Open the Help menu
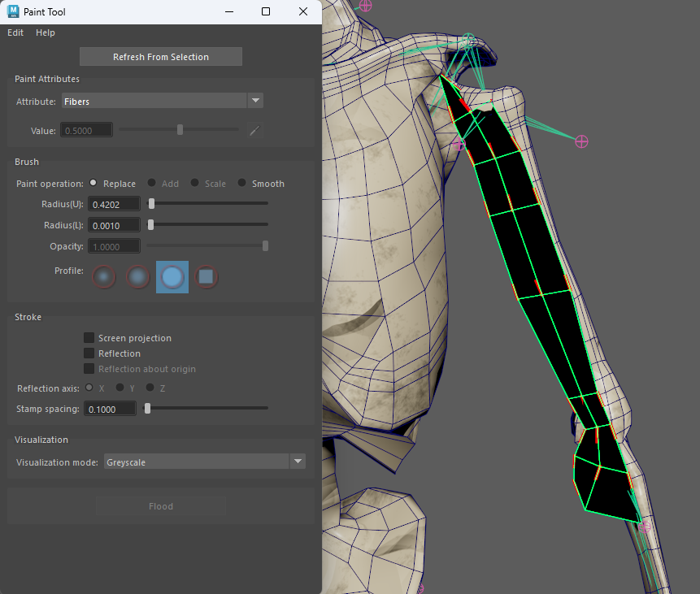Screen dimensions: 700x594 coord(46,33)
